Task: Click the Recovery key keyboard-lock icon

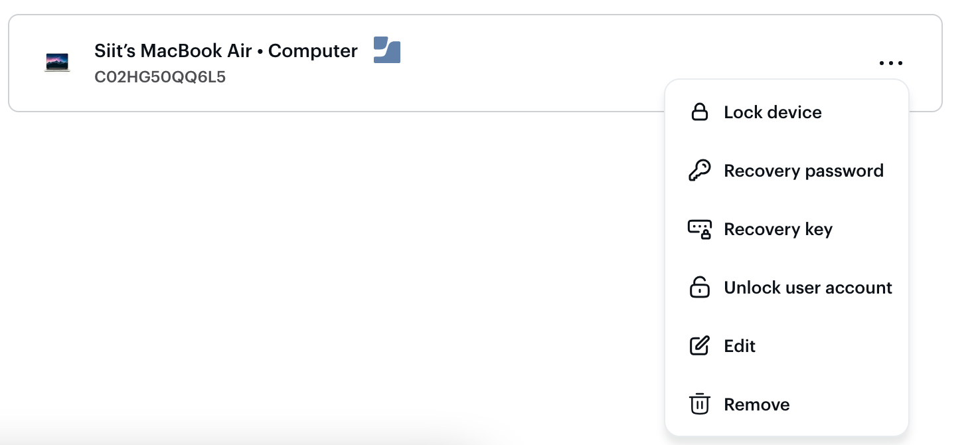Action: point(699,229)
